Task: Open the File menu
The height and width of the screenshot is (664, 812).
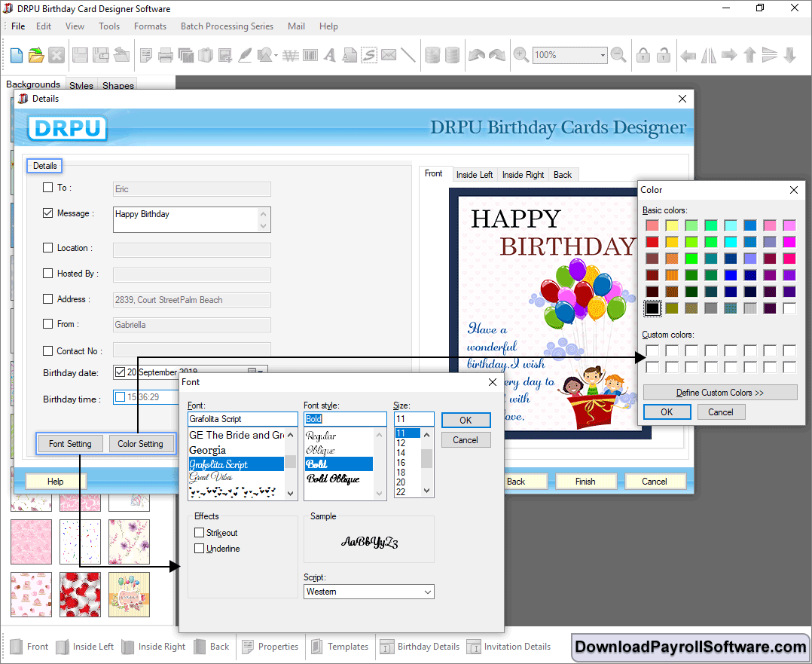Action: [x=18, y=26]
